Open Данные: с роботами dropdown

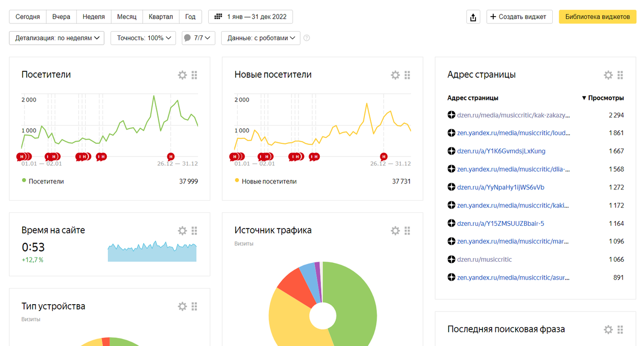click(261, 38)
